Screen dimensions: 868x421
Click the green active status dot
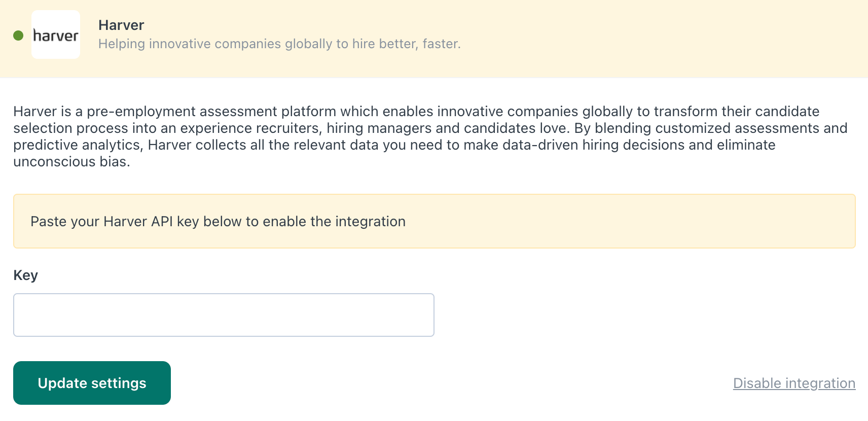18,36
